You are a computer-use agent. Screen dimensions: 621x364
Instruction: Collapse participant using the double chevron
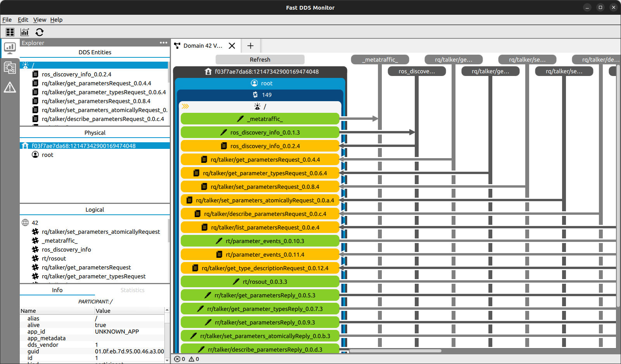pyautogui.click(x=185, y=106)
